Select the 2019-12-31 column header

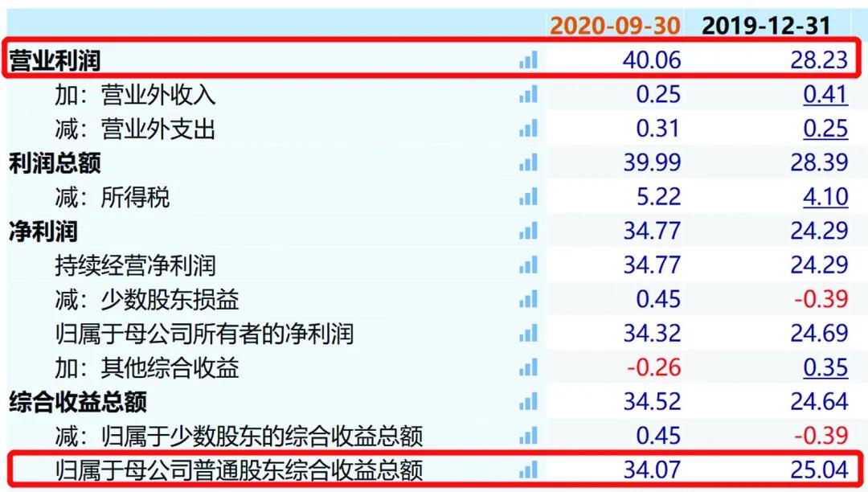[766, 26]
